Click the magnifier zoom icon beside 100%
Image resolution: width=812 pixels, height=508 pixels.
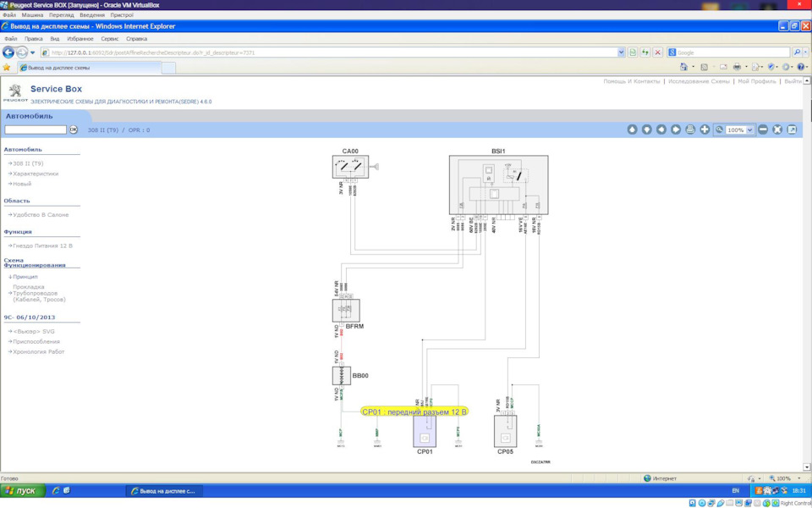pos(719,130)
